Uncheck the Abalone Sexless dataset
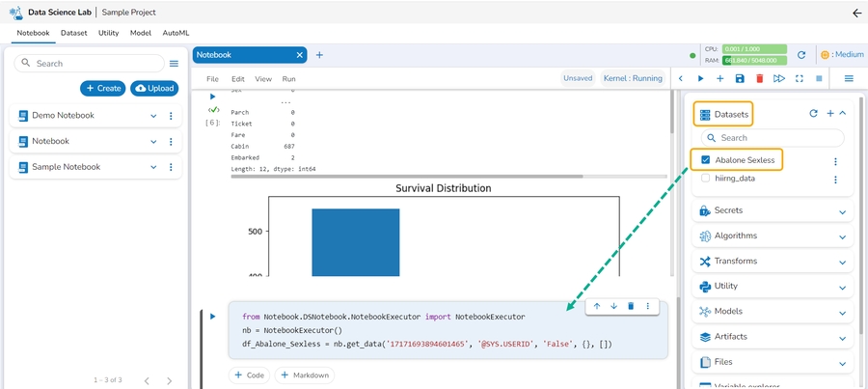The height and width of the screenshot is (389, 868). coord(706,159)
